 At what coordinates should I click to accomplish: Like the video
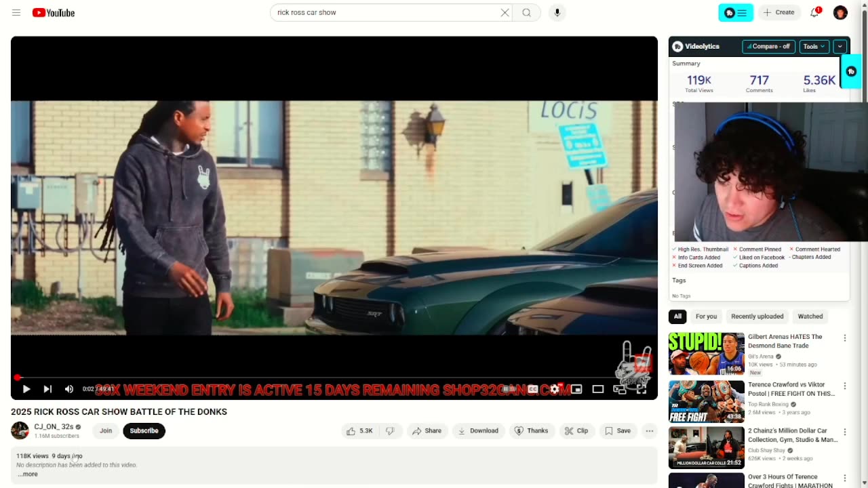point(359,430)
